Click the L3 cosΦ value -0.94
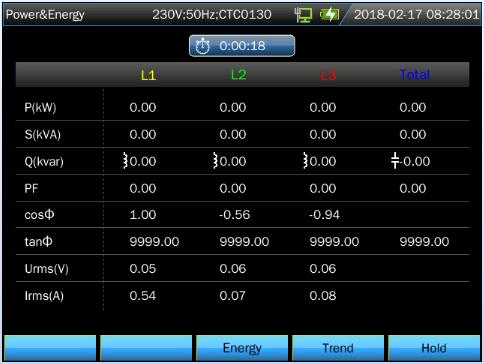 pos(324,215)
